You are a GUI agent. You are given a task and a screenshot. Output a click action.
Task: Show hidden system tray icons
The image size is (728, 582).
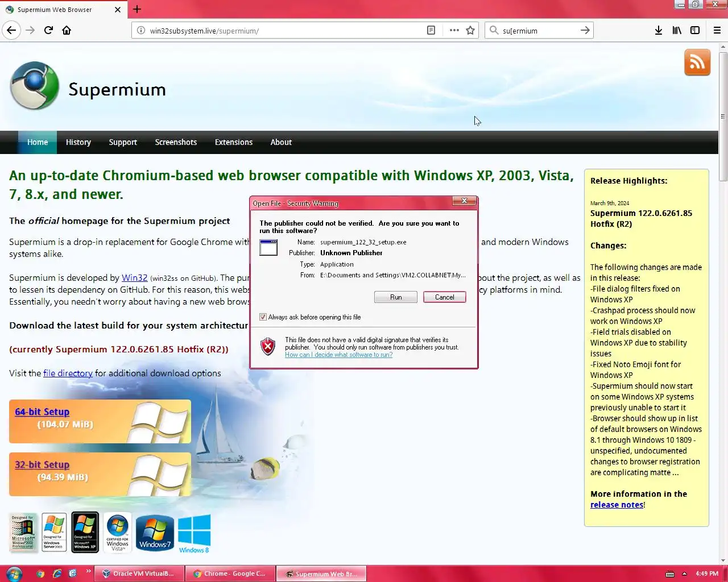684,574
